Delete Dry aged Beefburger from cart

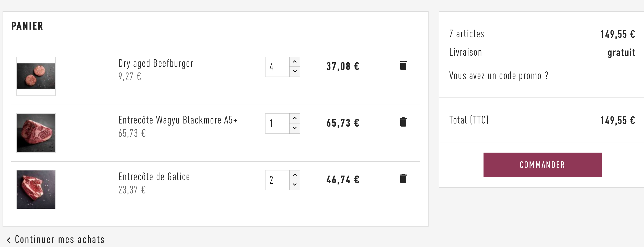click(x=403, y=66)
